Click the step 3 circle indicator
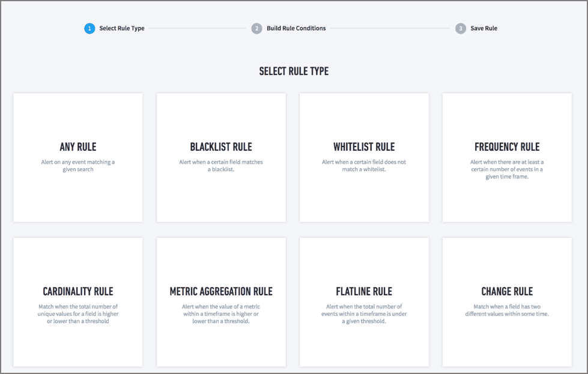This screenshot has height=374, width=588. [461, 28]
